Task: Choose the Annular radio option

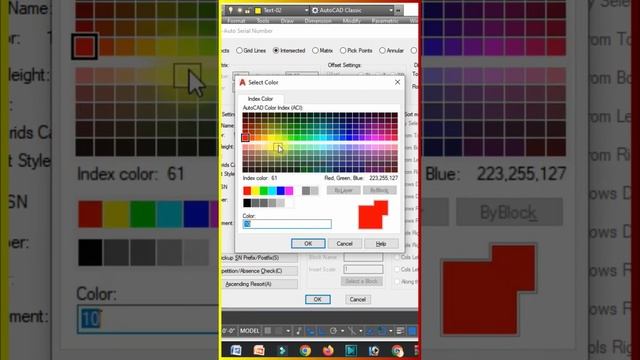Action: (x=382, y=51)
